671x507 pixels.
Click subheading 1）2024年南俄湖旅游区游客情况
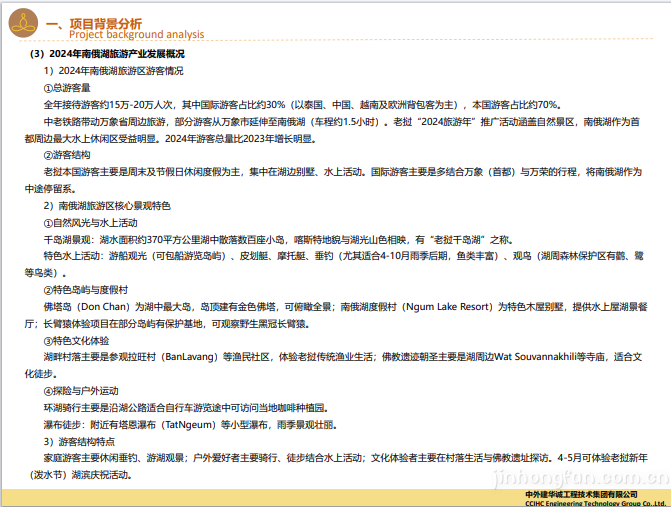click(x=113, y=71)
